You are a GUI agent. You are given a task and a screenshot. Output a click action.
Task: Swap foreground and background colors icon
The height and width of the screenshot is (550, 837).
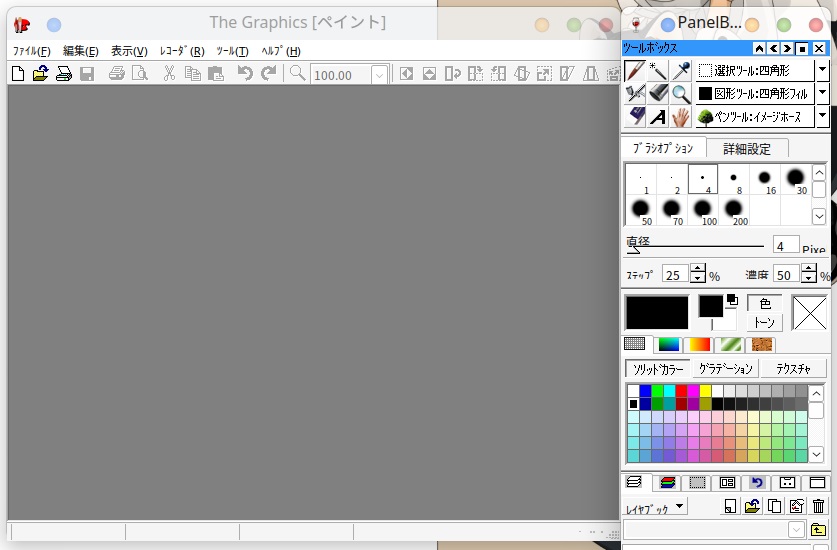click(732, 299)
